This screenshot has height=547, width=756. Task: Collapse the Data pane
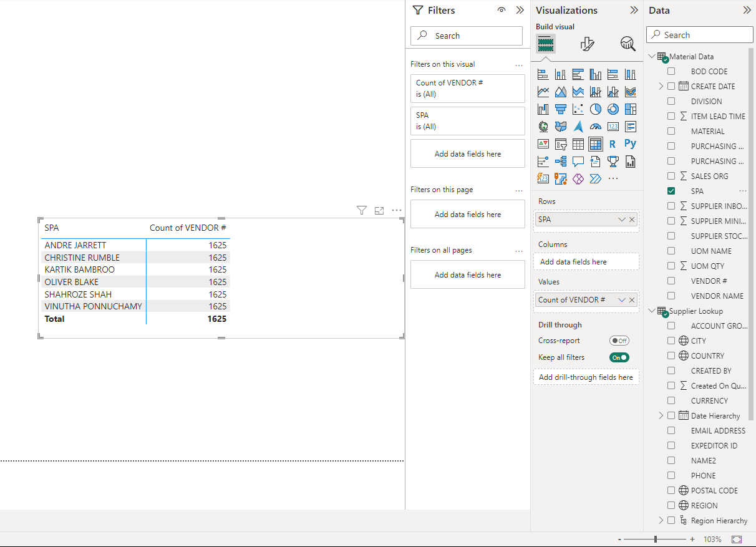747,10
